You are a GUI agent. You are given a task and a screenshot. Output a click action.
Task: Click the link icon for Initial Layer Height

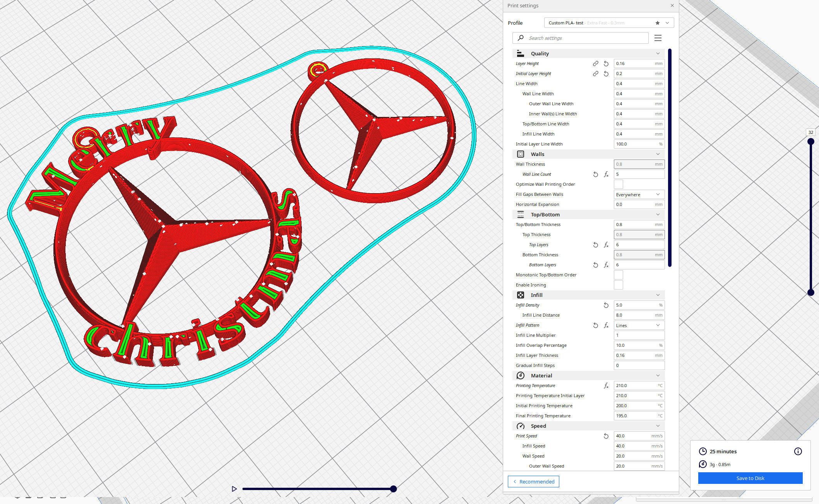coord(596,74)
